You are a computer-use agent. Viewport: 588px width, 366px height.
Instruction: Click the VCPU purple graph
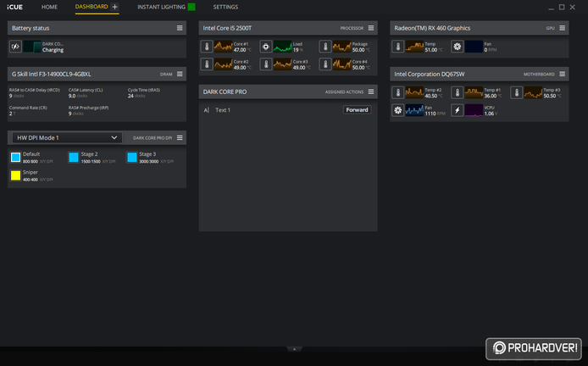[x=474, y=111]
